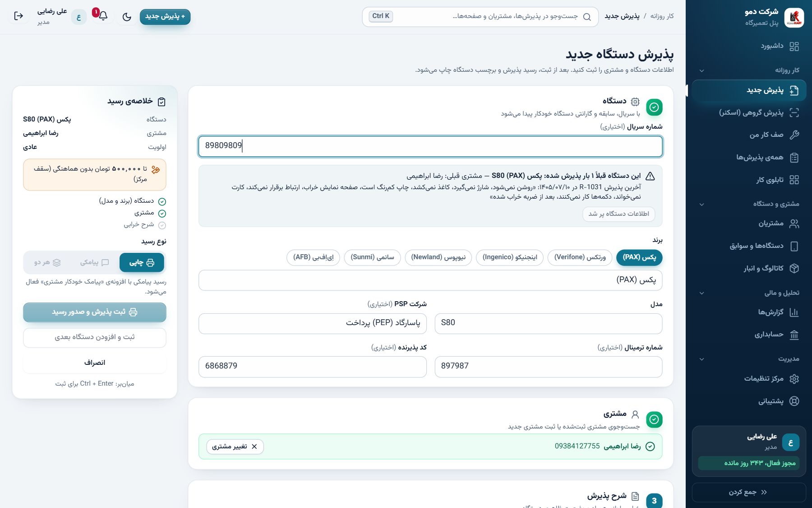The image size is (812, 508).
Task: Open the notifications bell
Action: pos(103,16)
